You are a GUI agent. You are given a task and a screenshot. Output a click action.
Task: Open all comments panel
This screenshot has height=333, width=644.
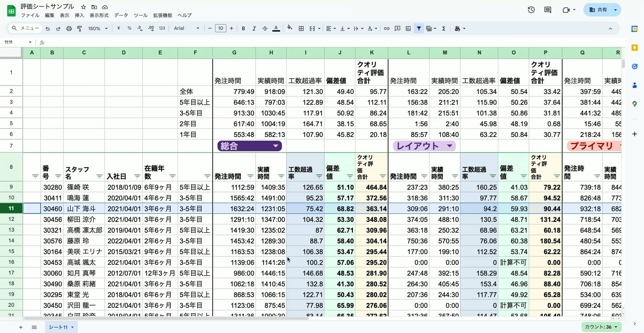pos(548,10)
